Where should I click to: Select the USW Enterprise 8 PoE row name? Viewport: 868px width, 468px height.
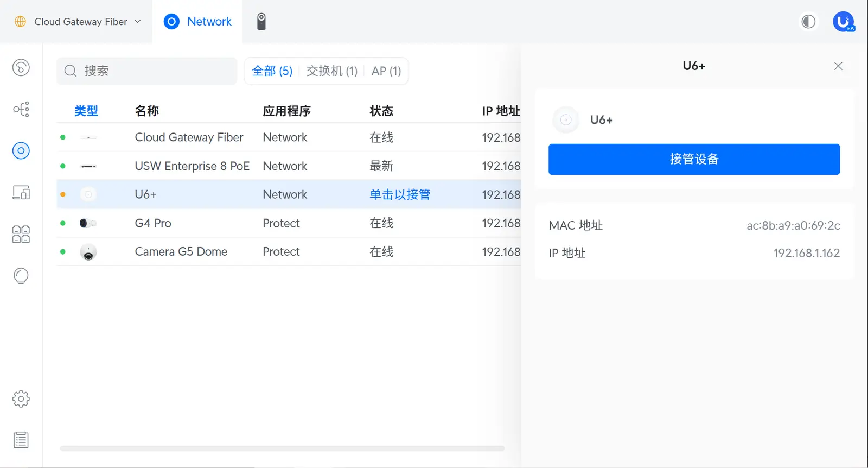[x=192, y=166]
